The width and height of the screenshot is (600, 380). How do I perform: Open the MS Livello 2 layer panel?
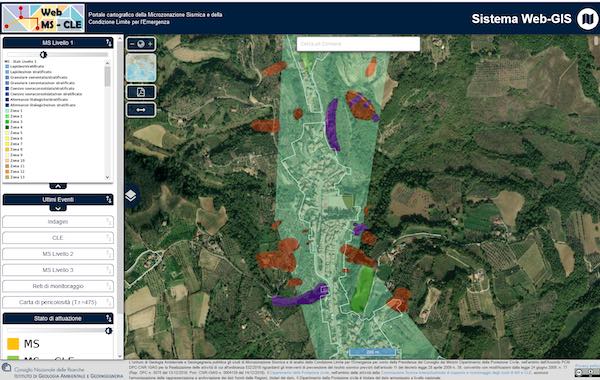pyautogui.click(x=58, y=254)
